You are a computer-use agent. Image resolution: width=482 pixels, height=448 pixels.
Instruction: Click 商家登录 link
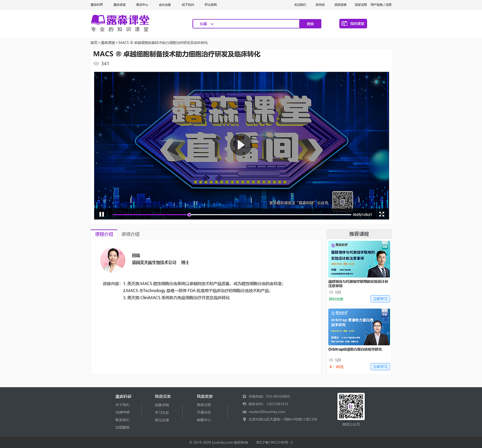pyautogui.click(x=340, y=5)
